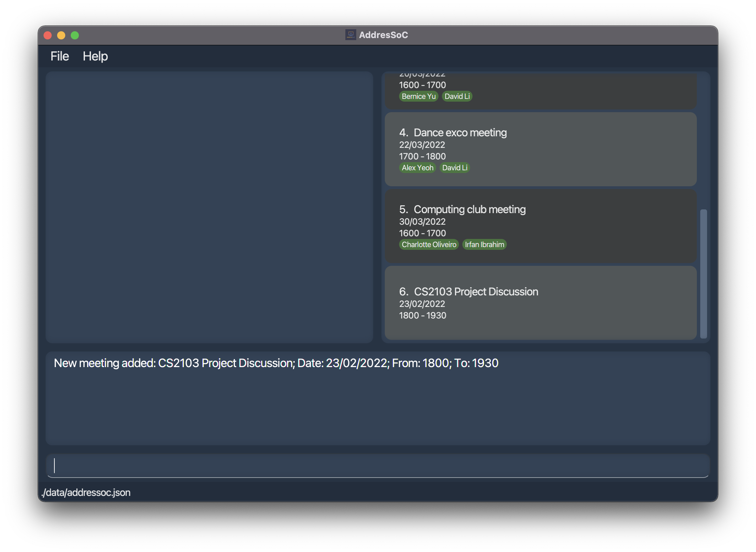Click David Li tag in Dance exco meeting

coord(454,168)
